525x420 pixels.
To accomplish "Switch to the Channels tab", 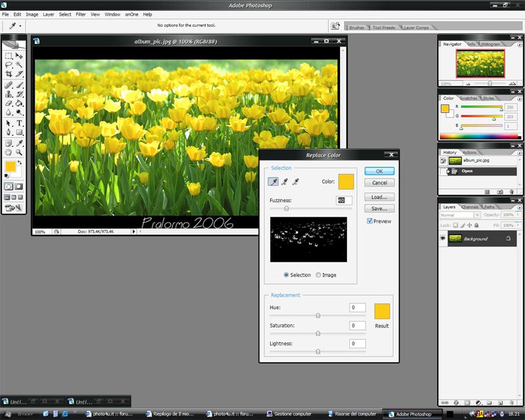I will coord(469,207).
